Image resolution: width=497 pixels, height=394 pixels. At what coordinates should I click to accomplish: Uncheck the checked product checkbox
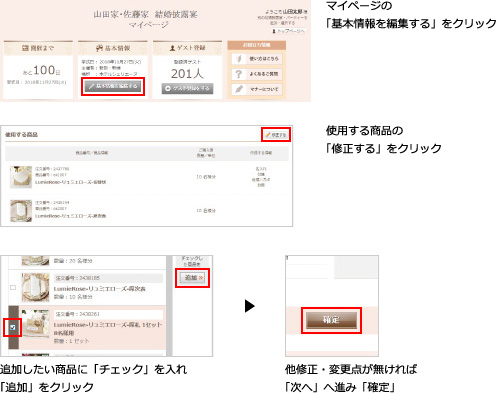pos(13,328)
